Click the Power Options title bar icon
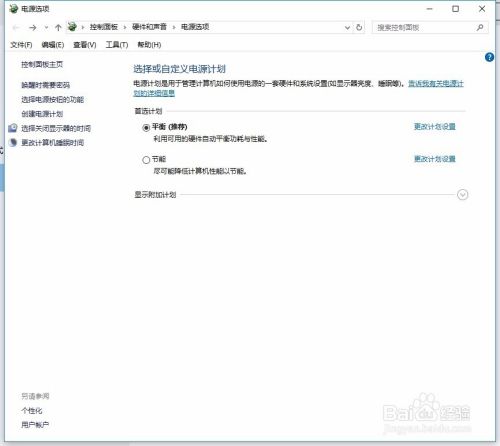This screenshot has width=500, height=446. tap(14, 9)
